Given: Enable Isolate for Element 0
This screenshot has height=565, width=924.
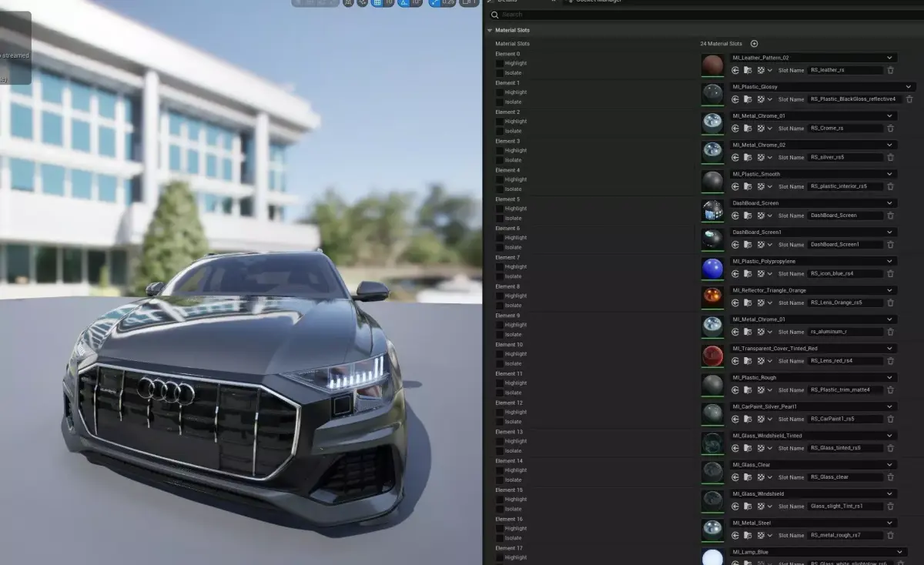Looking at the screenshot, I should click(x=500, y=73).
